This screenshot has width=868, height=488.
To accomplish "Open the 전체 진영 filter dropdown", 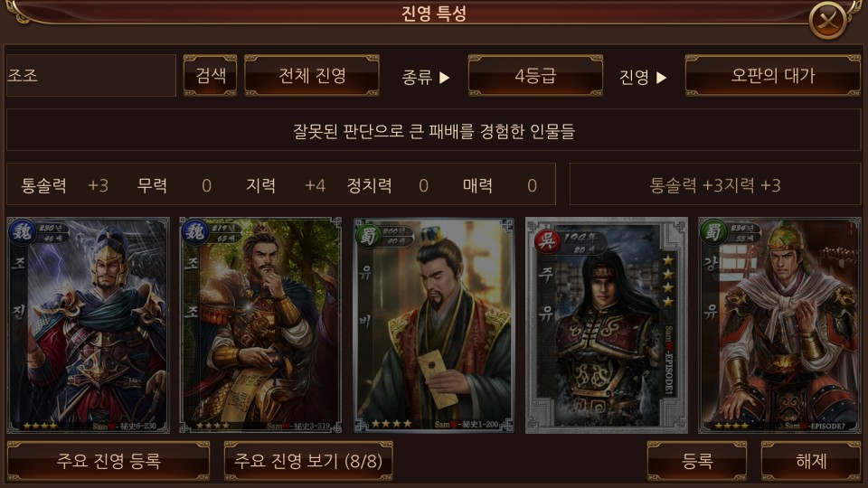I will [312, 75].
